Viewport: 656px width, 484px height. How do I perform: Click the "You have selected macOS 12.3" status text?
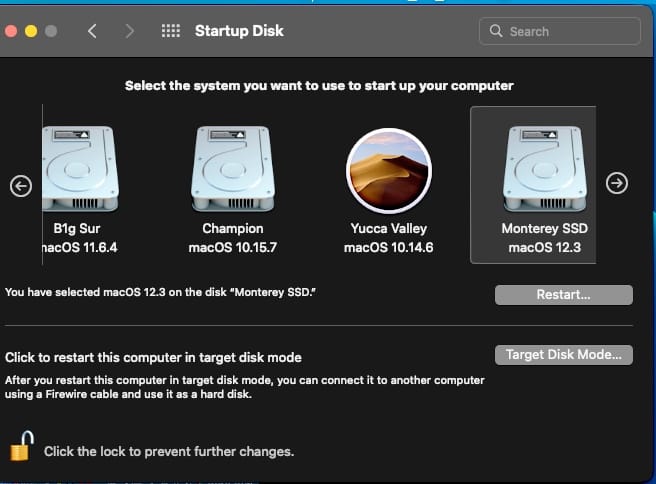tap(161, 292)
